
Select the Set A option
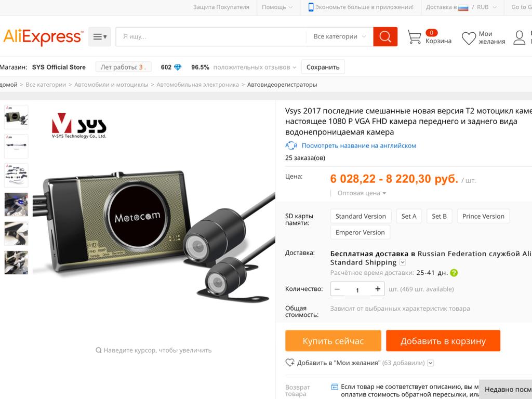point(409,216)
